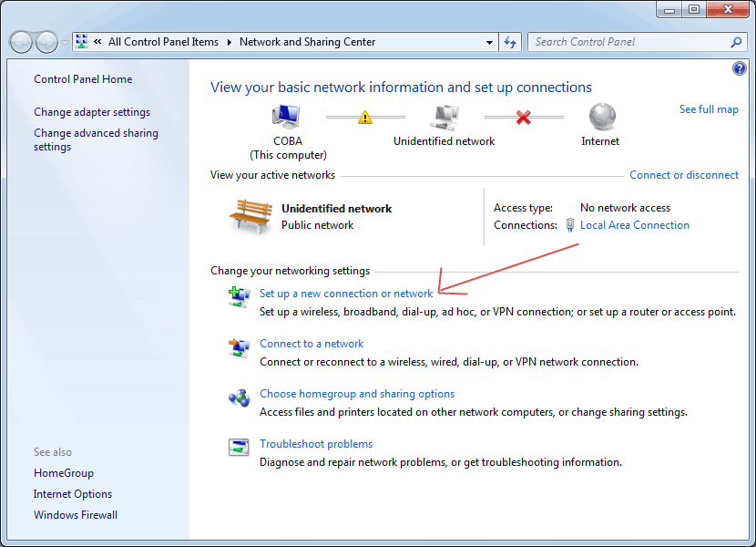Click the Back navigation arrow button

[21, 42]
